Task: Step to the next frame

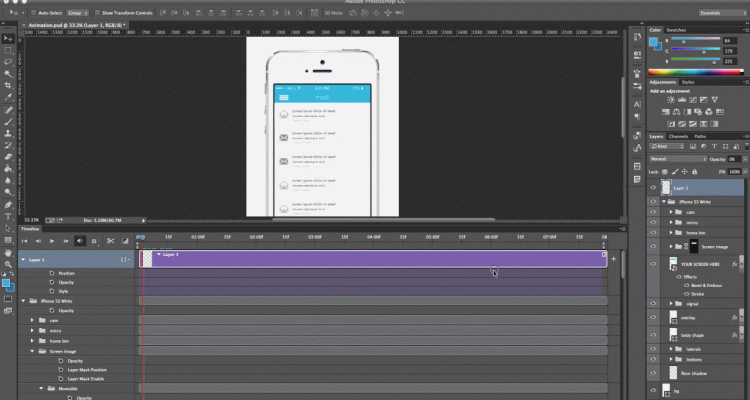Action: tap(66, 241)
